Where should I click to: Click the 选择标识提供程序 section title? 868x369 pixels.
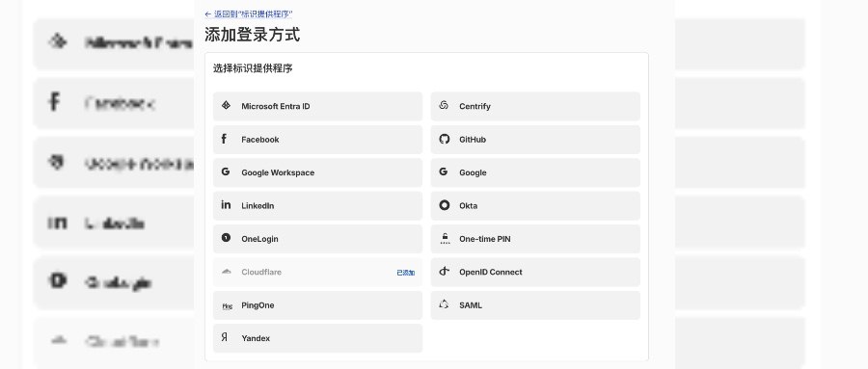point(253,68)
